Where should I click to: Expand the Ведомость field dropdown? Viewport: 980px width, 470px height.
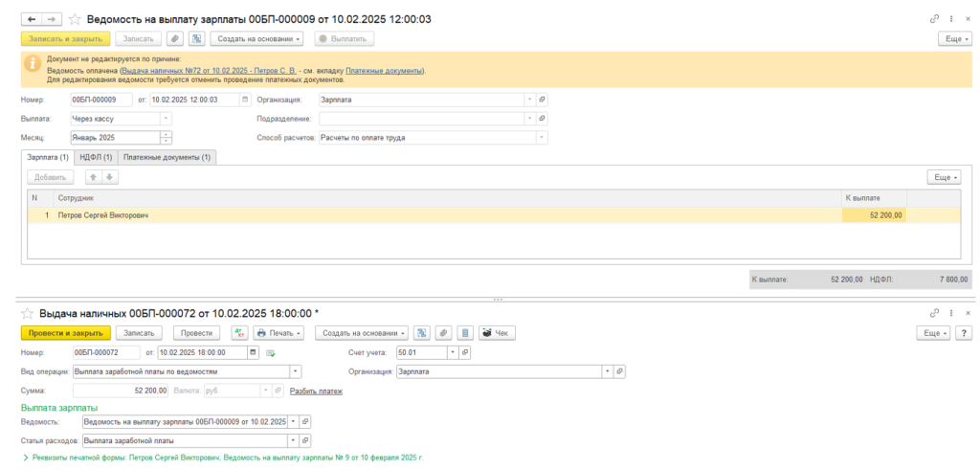coord(294,421)
